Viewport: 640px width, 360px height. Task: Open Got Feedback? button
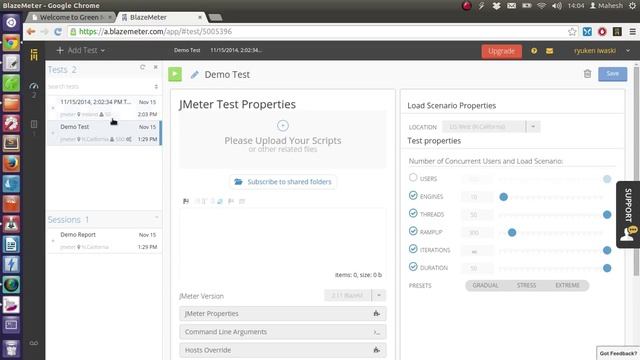tap(618, 353)
